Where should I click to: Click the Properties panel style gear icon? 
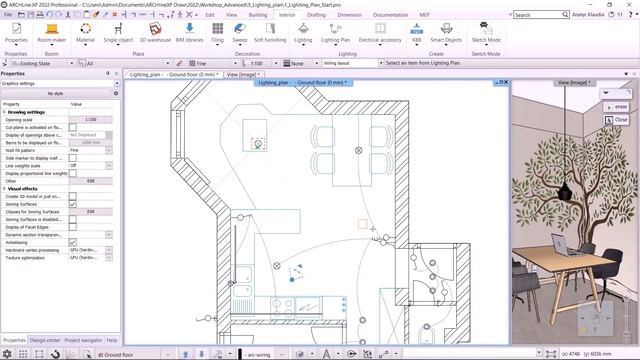[116, 93]
